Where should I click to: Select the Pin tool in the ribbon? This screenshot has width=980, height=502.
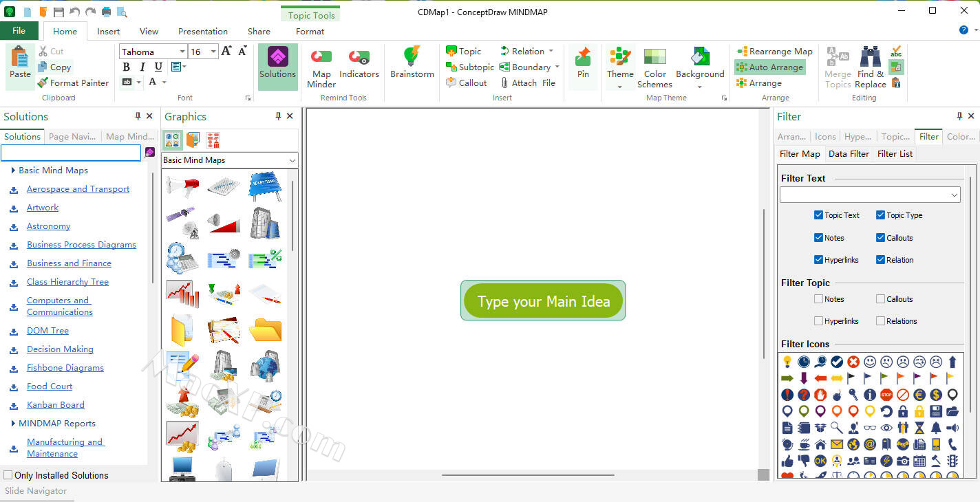pos(583,58)
